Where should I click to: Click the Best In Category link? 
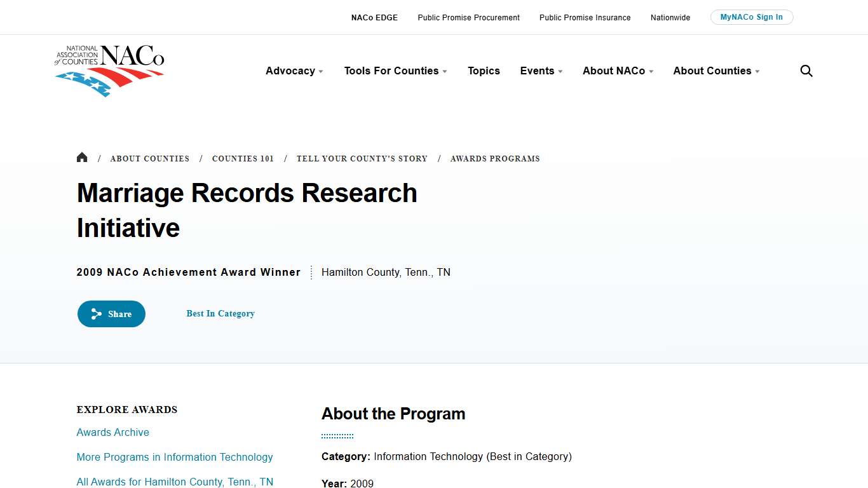220,313
